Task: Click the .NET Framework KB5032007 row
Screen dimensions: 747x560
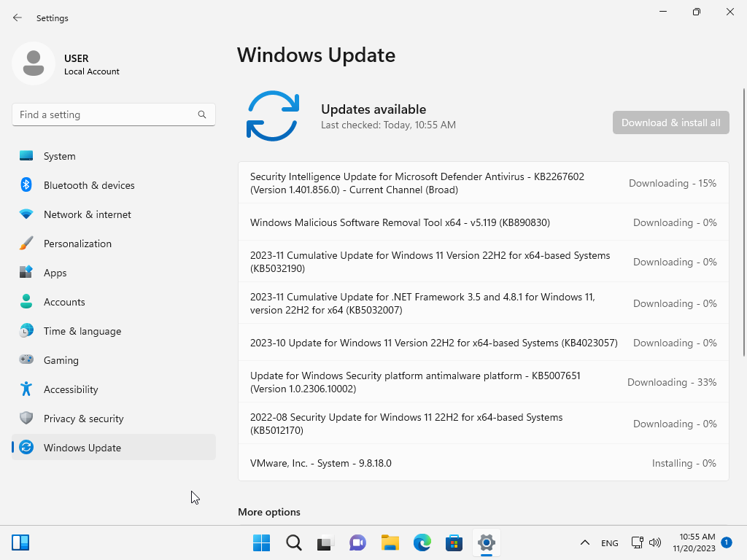Action: coord(484,303)
